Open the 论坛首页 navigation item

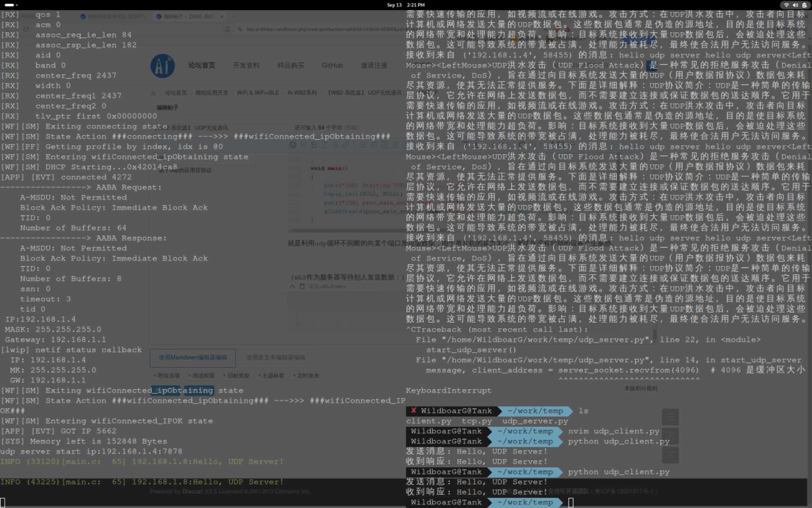tap(201, 65)
